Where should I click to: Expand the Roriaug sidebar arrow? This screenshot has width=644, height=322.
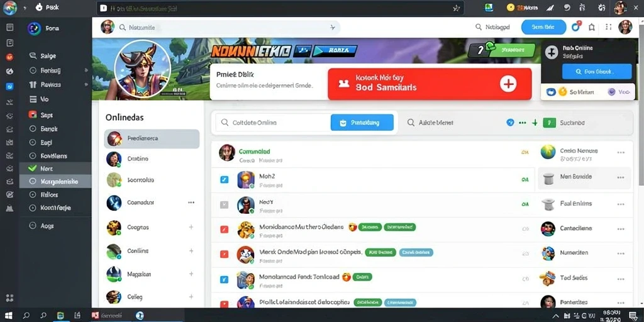tap(86, 70)
